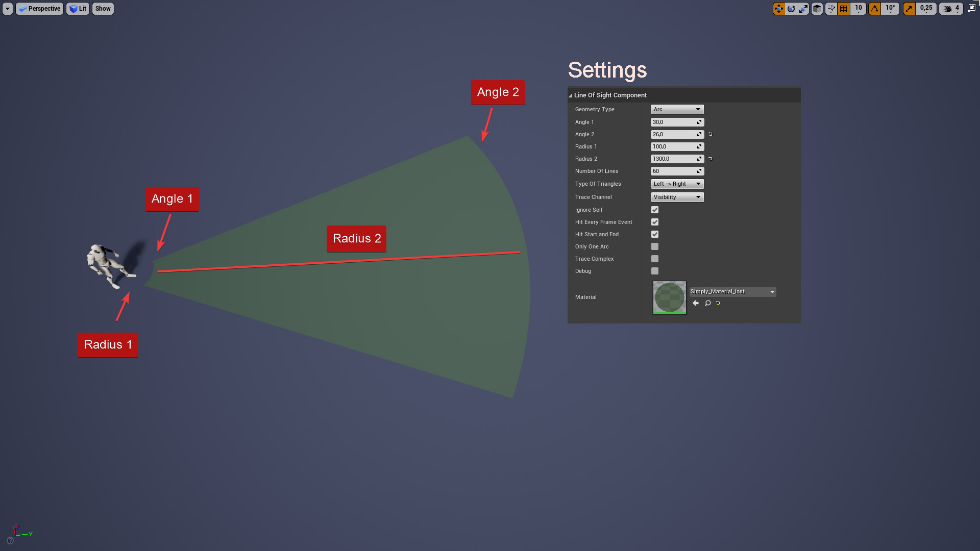Expand the Geometry Type dropdown

pos(677,109)
